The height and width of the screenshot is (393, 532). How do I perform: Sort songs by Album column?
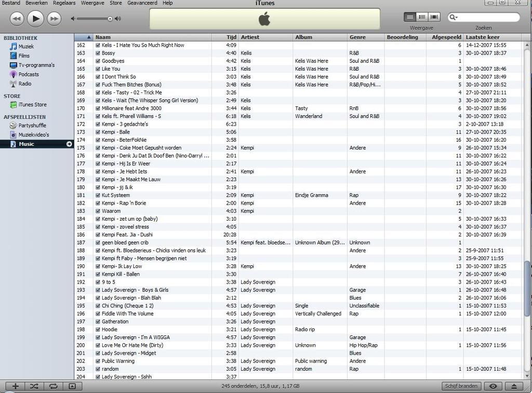click(x=320, y=37)
